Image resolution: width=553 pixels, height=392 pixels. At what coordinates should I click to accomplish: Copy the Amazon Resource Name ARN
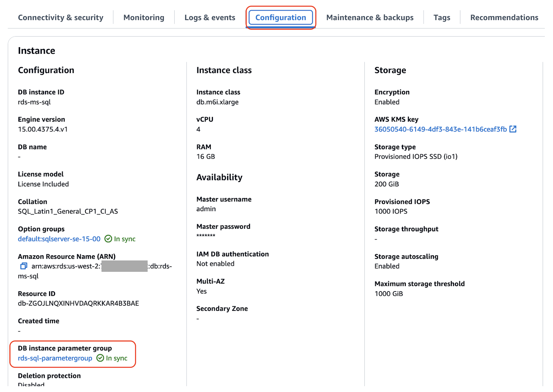pyautogui.click(x=24, y=266)
